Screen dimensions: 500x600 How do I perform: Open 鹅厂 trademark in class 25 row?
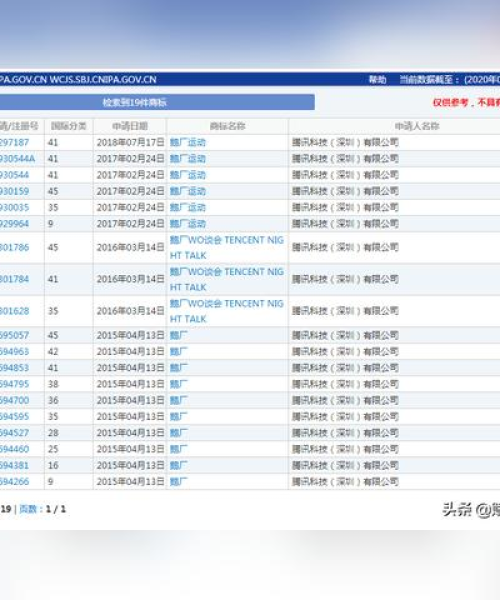click(179, 449)
